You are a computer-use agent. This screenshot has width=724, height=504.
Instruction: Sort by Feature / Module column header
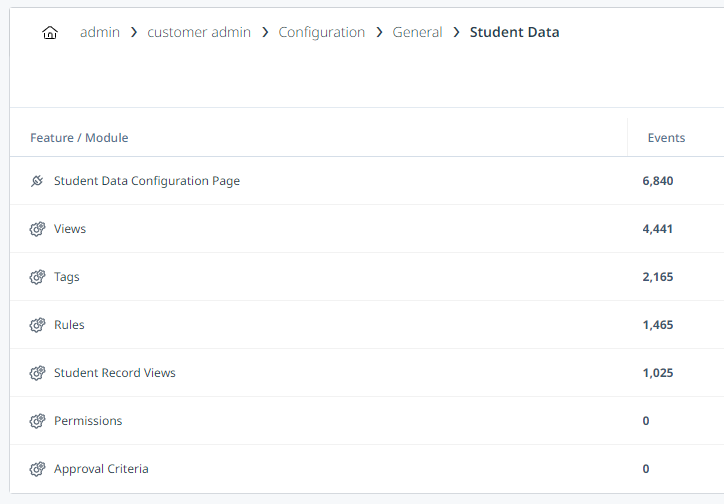79,138
